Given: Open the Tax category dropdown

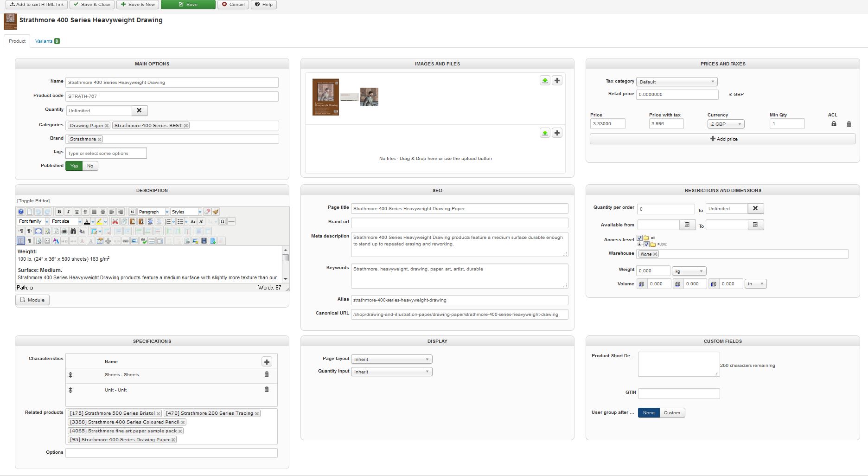Looking at the screenshot, I should pos(677,82).
